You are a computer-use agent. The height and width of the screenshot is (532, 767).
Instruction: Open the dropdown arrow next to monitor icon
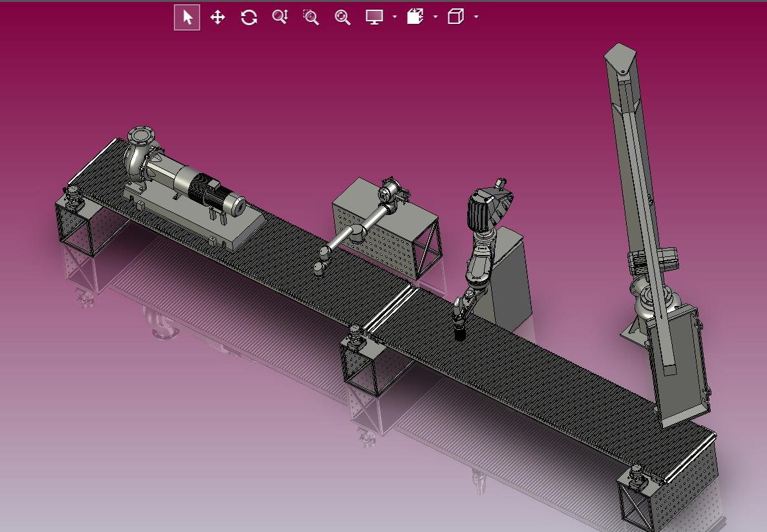click(x=395, y=17)
